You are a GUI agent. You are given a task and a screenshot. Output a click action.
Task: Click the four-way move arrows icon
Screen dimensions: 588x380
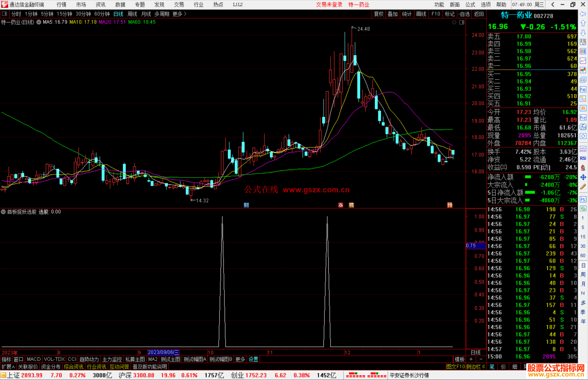click(583, 177)
